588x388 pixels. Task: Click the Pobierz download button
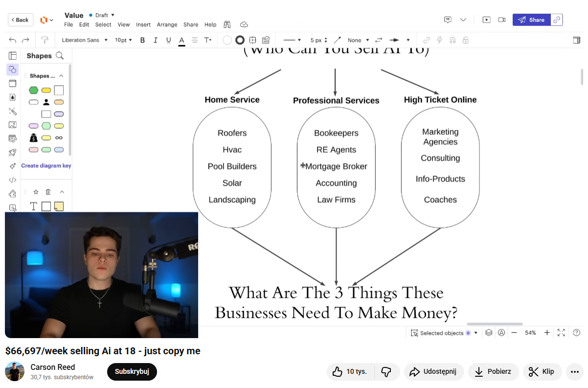[493, 371]
